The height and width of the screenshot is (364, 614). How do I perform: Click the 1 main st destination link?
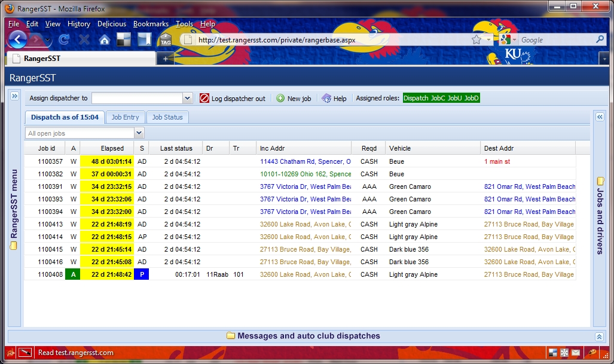click(x=497, y=161)
